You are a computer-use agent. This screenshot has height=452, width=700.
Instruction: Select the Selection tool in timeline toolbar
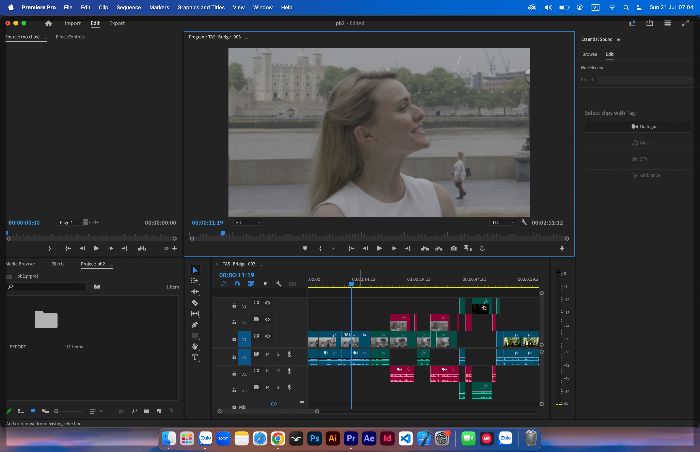195,270
